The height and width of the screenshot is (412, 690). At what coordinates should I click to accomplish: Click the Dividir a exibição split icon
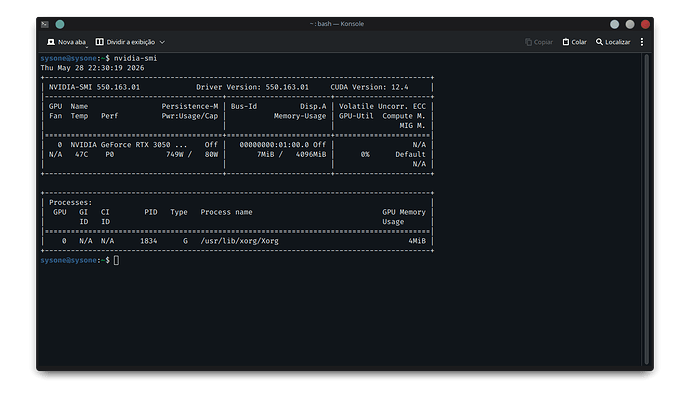(x=100, y=42)
